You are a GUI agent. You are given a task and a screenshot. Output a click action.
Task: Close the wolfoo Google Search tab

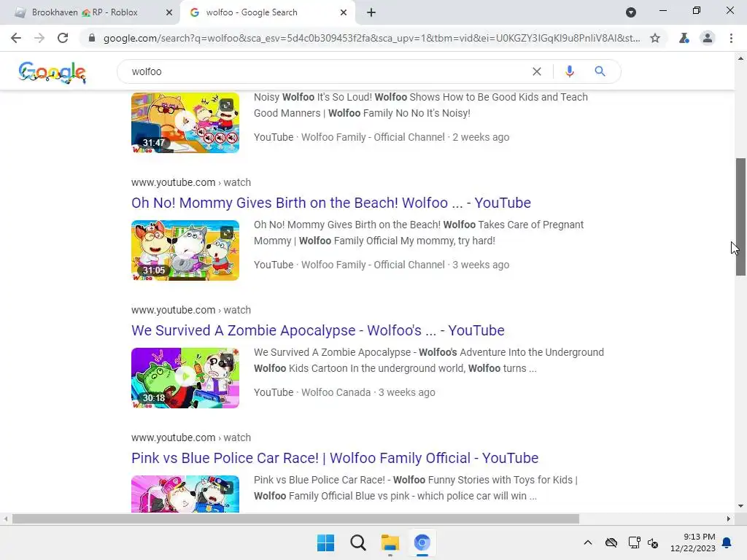click(344, 12)
